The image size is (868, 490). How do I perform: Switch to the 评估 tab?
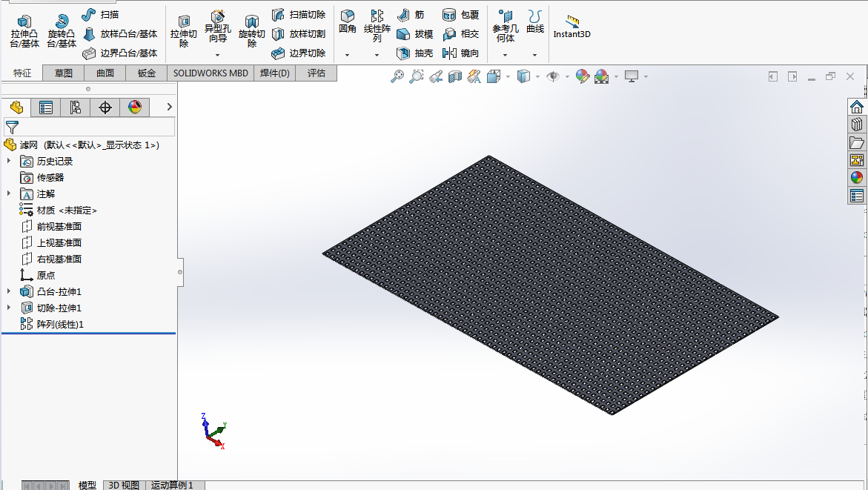tap(317, 73)
